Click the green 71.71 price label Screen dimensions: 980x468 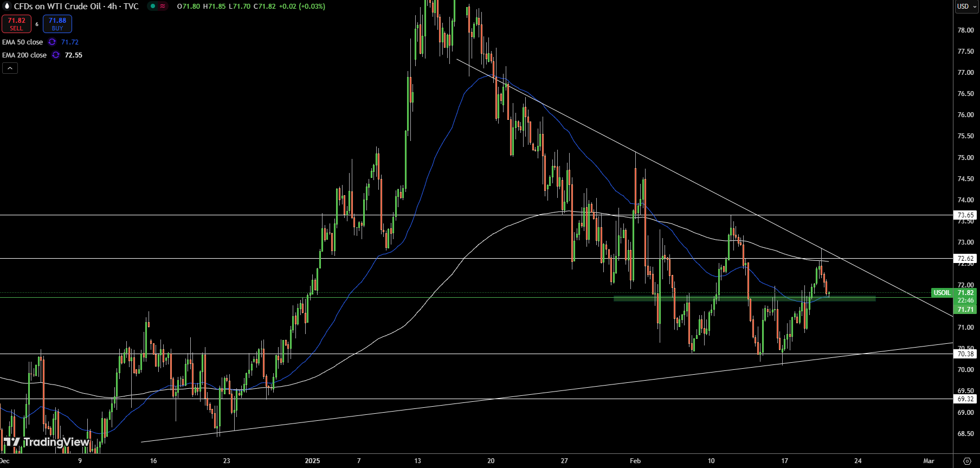[x=965, y=310]
